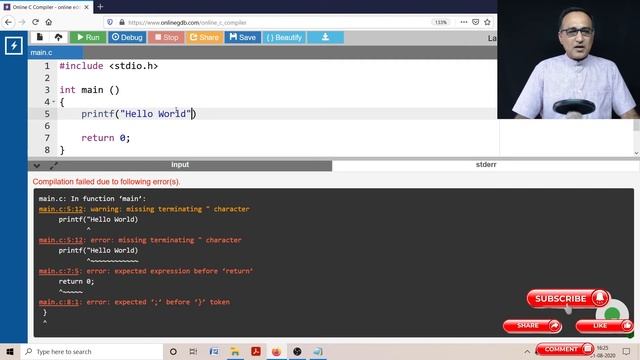This screenshot has width=640, height=360.
Task: Click the 'Type here to search' box
Action: tap(92, 351)
